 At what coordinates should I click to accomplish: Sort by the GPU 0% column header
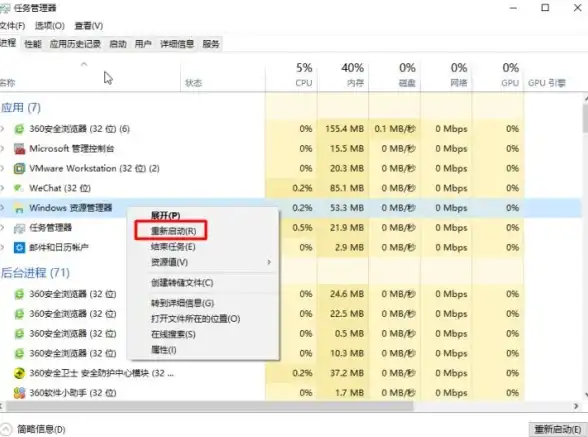click(x=498, y=75)
